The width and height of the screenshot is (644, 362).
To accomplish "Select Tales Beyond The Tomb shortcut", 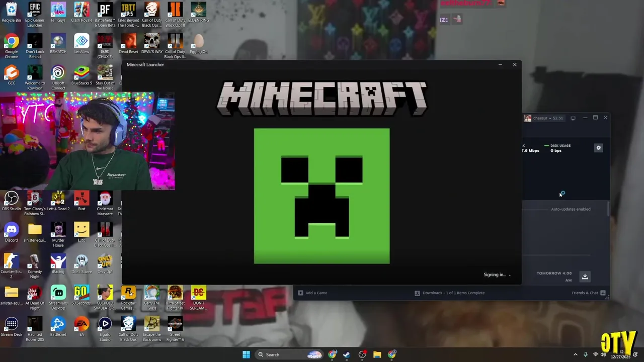I will [x=128, y=15].
